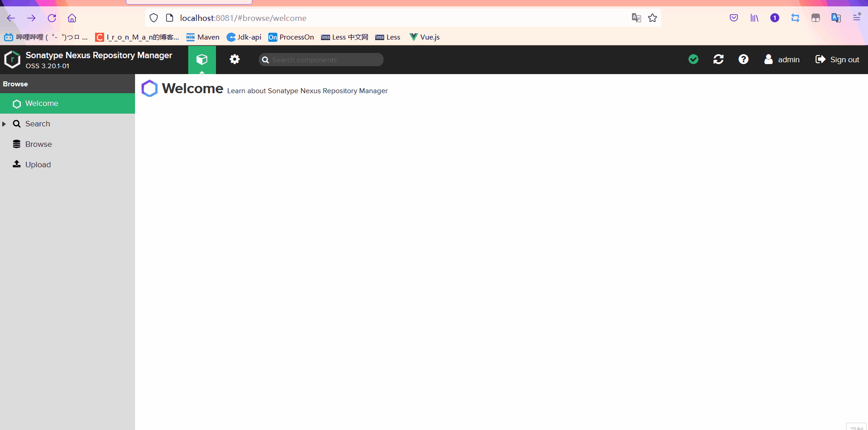Image resolution: width=868 pixels, height=430 pixels.
Task: Open the I_r_o_n_M_a_n blog bookmark
Action: [137, 37]
